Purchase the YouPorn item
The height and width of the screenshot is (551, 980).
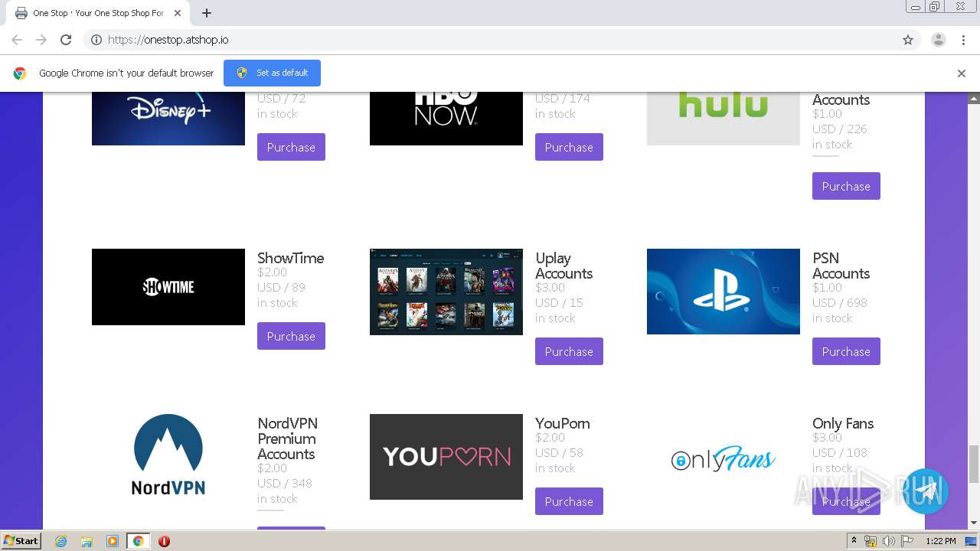(569, 501)
